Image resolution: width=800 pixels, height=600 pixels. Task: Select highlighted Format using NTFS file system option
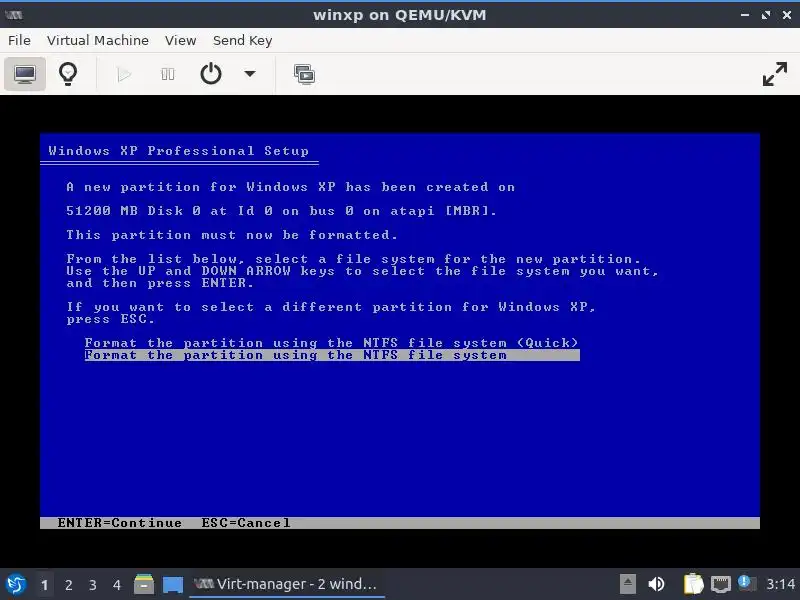[x=332, y=355]
